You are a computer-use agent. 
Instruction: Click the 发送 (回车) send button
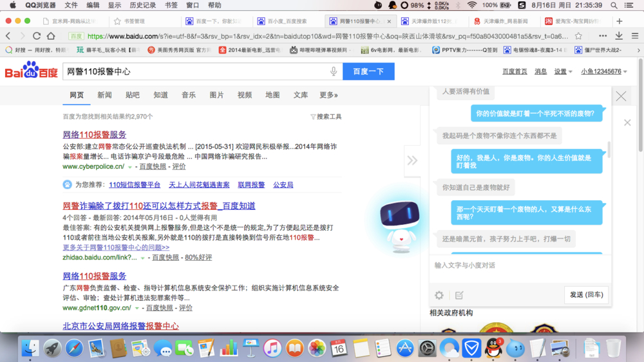pyautogui.click(x=587, y=294)
